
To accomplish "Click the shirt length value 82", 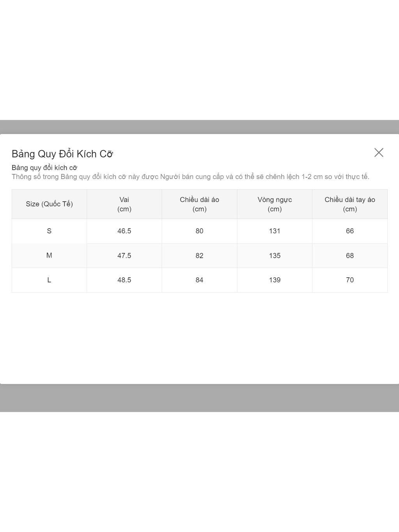I will (199, 255).
